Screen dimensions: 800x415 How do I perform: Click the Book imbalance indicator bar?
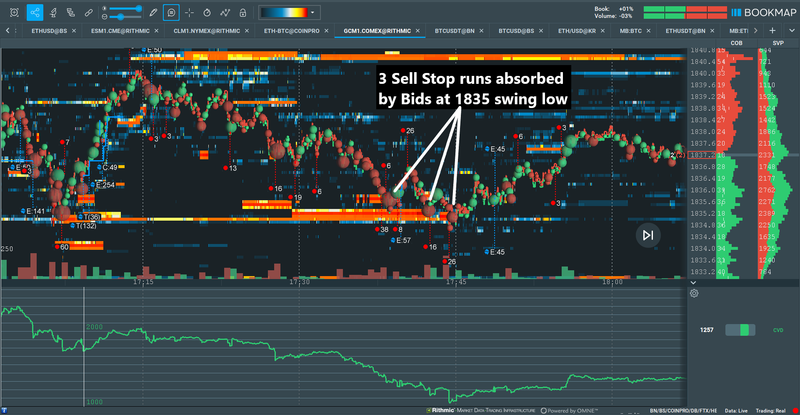point(685,9)
